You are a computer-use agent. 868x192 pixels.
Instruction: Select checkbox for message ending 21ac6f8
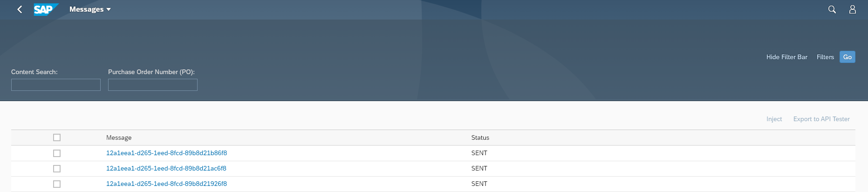57,169
